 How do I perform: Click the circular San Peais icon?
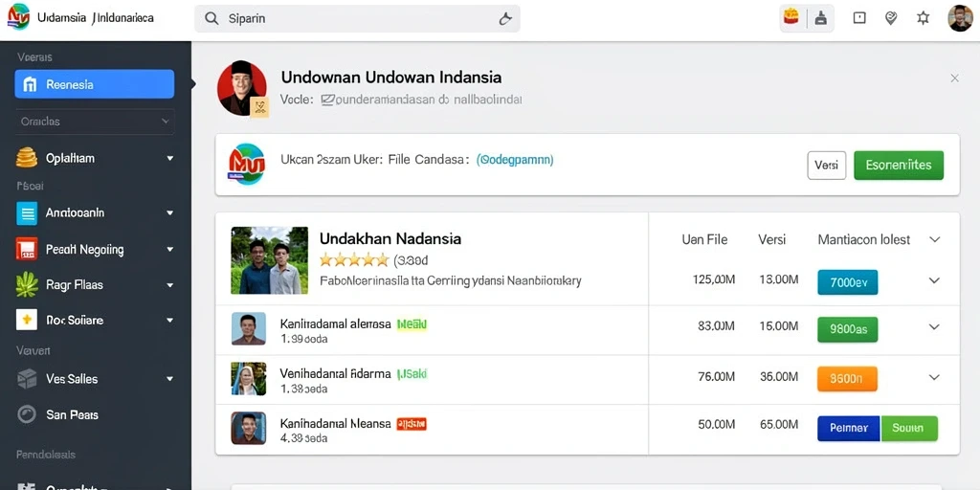[x=26, y=414]
